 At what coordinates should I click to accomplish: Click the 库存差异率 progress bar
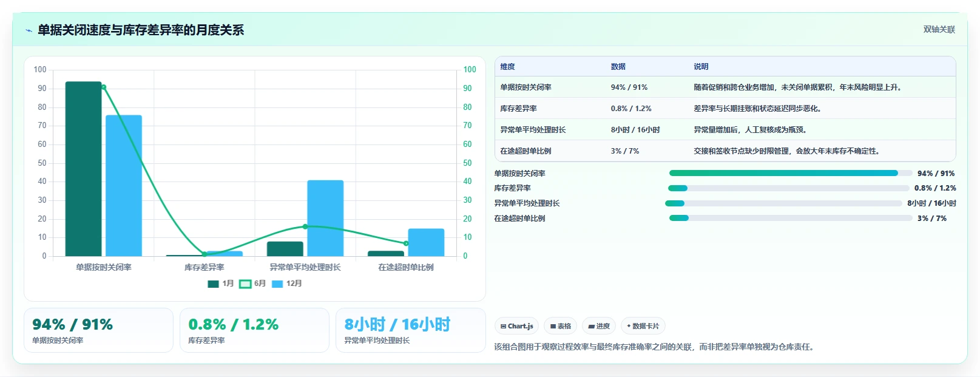[789, 188]
